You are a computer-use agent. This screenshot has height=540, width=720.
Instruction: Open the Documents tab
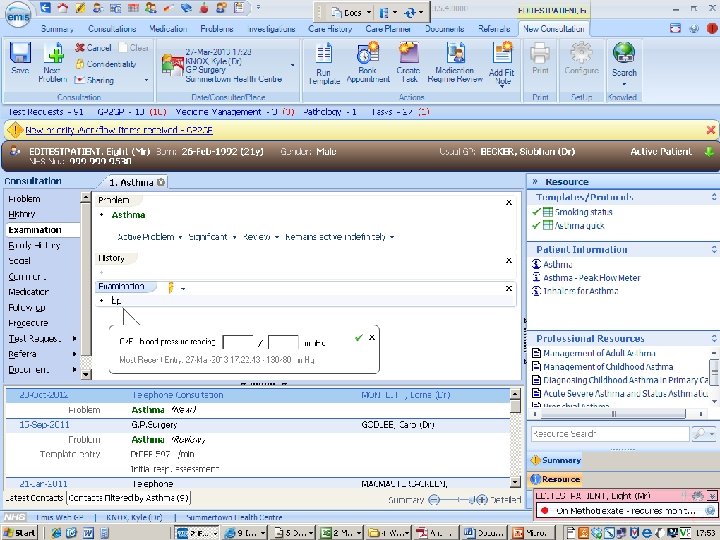tap(444, 28)
